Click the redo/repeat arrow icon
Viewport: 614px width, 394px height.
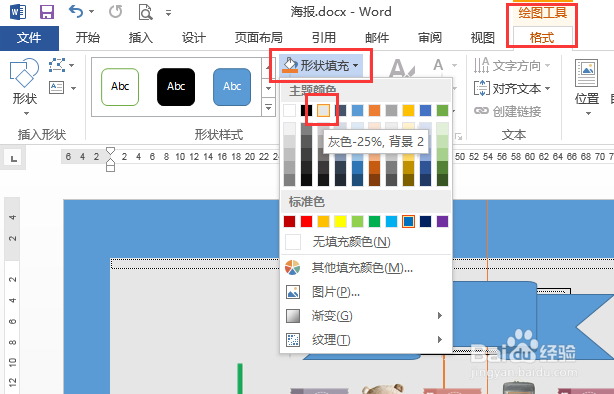click(x=116, y=12)
